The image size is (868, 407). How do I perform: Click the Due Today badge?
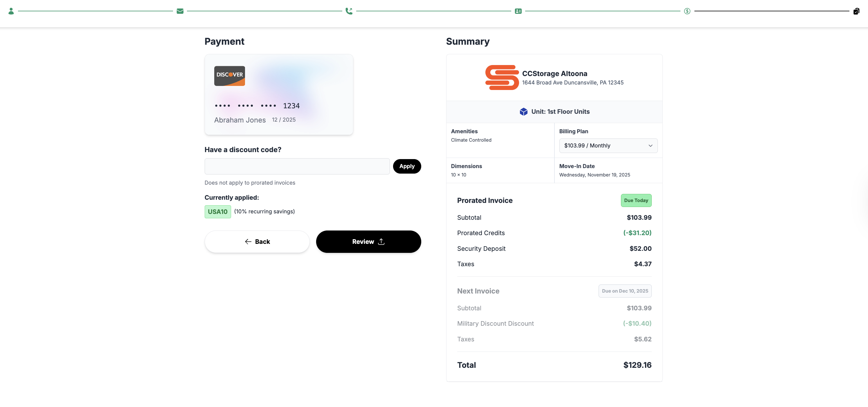tap(636, 200)
